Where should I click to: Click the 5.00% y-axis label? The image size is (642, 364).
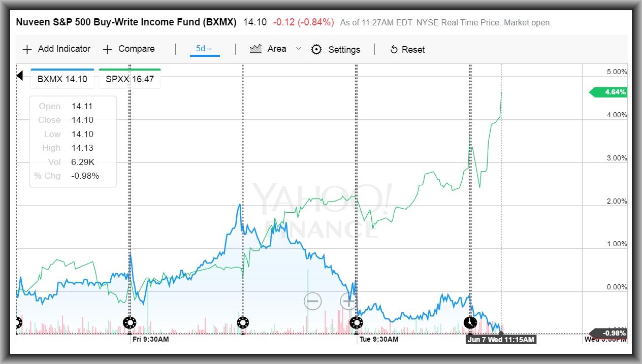617,72
